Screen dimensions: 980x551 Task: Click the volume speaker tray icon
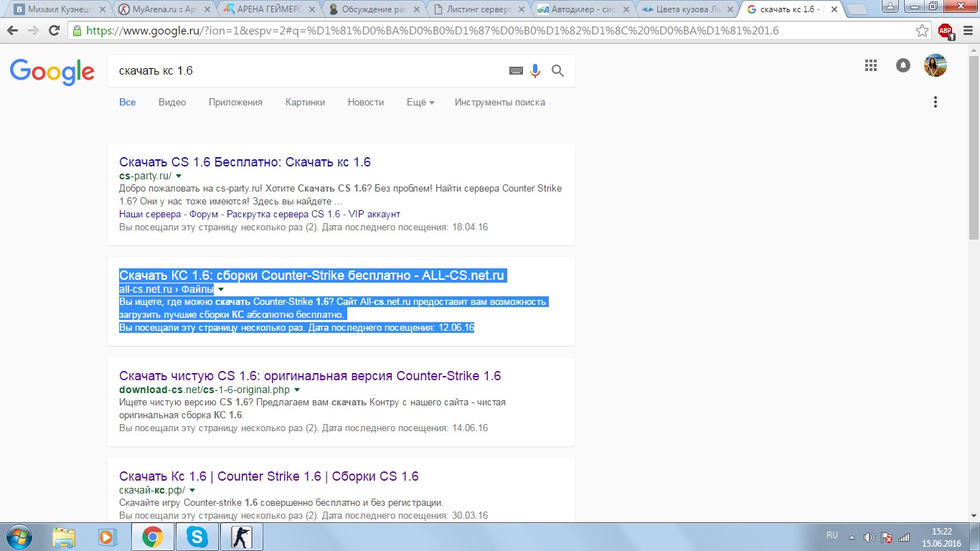pos(870,537)
